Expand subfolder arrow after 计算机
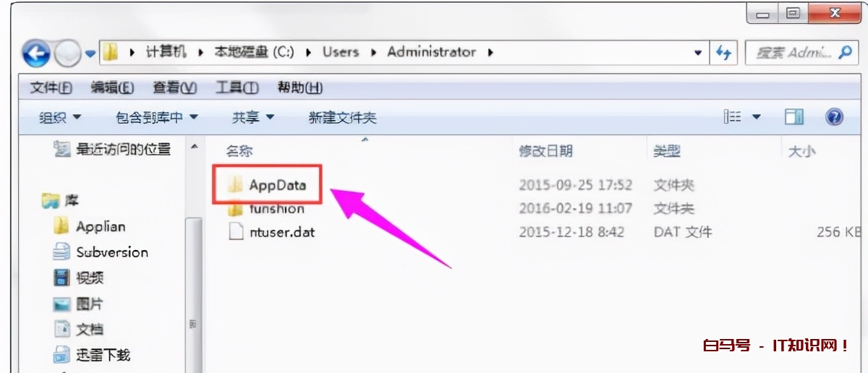Screen dimensions: 868x373 200,52
